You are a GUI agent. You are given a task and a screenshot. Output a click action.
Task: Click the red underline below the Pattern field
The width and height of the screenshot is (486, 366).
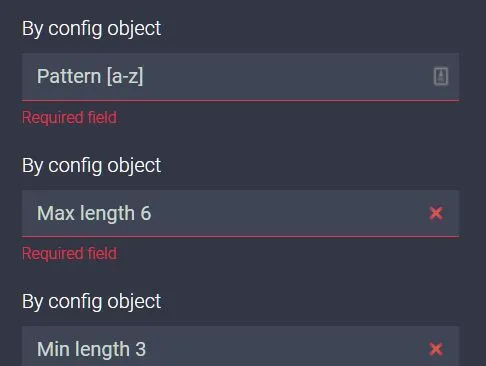(x=240, y=100)
